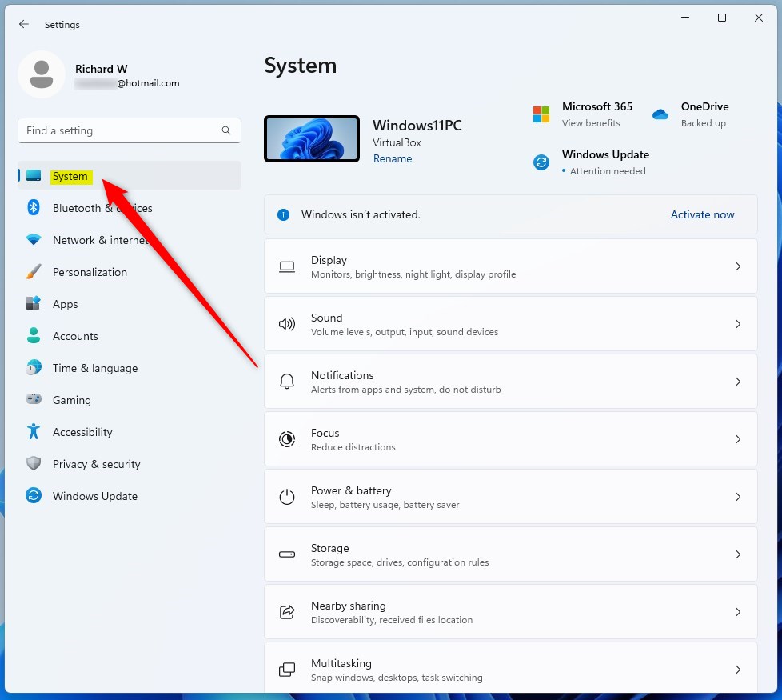
Task: Click the Activate now link
Action: 702,214
